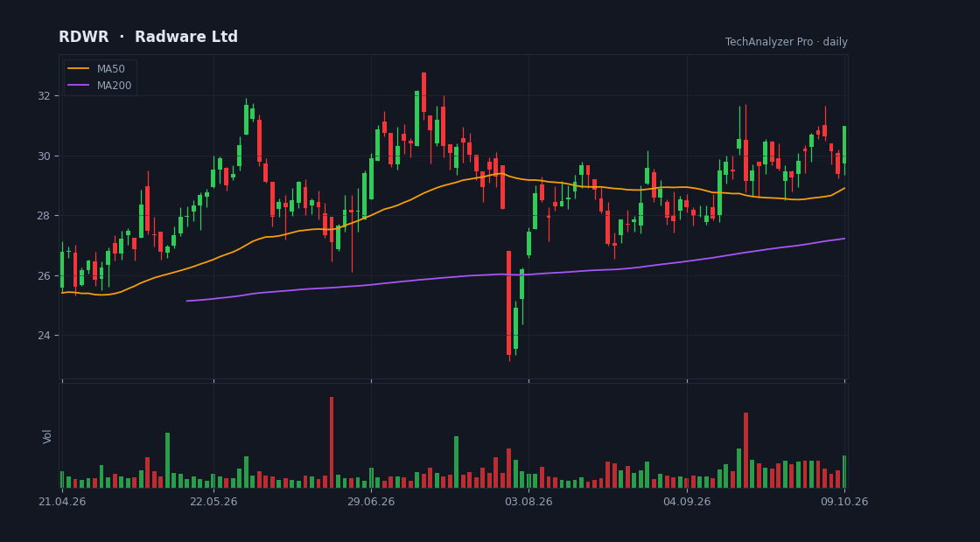Select the 04.09.26 date axis label
Screen dimensions: 980x542
687,502
